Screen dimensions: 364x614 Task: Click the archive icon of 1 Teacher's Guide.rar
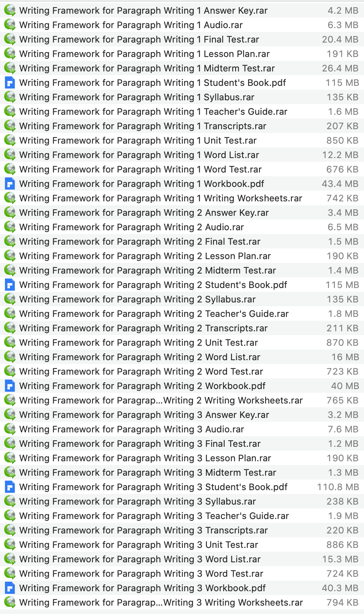pyautogui.click(x=10, y=111)
